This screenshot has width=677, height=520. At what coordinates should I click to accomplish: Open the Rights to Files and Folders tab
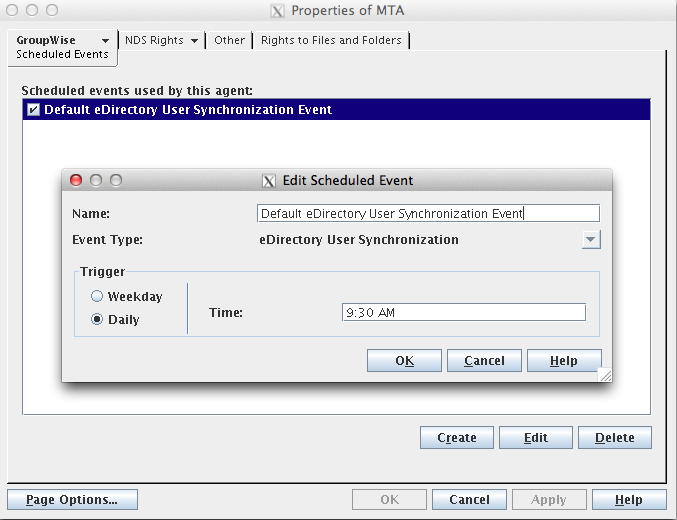point(331,40)
